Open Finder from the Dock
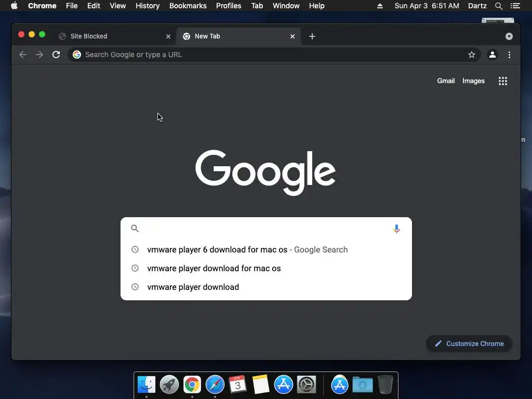The height and width of the screenshot is (399, 532). 147,384
